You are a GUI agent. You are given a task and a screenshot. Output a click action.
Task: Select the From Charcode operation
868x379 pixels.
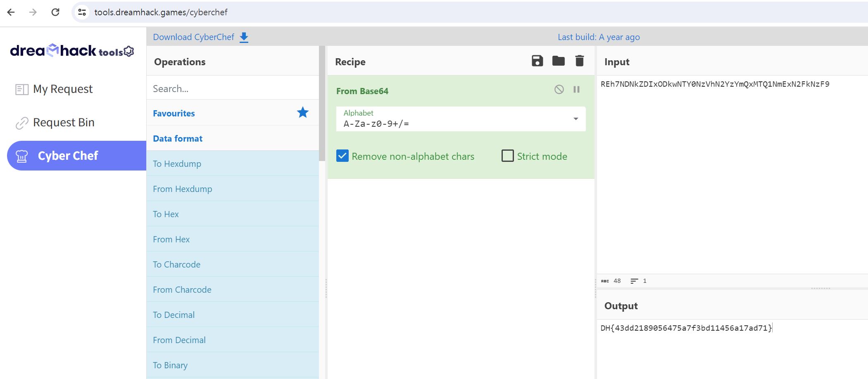(233, 289)
